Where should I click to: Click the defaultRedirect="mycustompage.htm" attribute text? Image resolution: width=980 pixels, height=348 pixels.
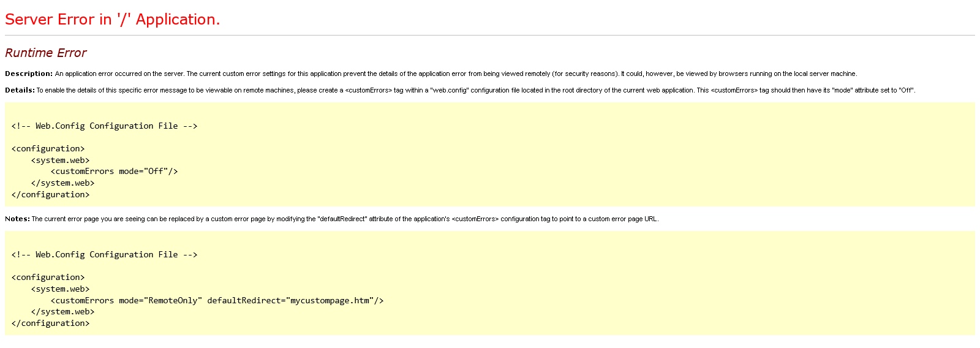(293, 301)
